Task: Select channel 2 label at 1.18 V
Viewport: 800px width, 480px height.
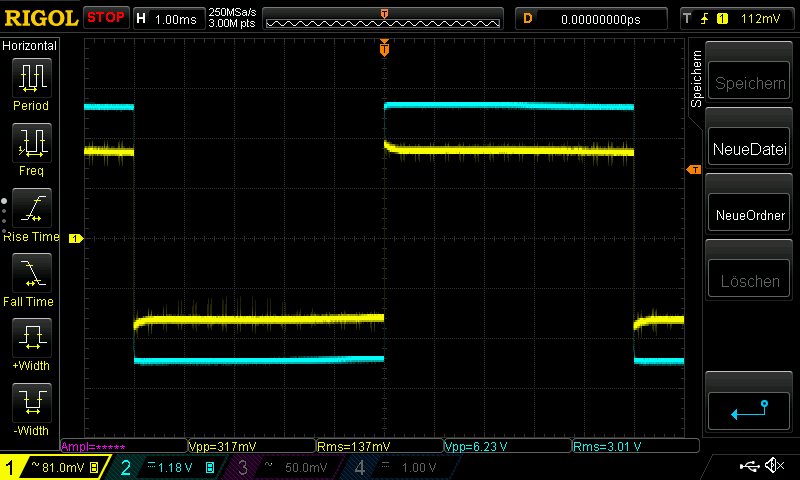Action: (168, 467)
